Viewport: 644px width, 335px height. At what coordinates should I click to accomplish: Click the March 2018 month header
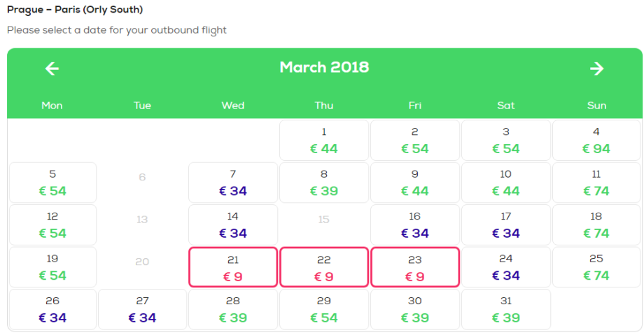tap(324, 68)
